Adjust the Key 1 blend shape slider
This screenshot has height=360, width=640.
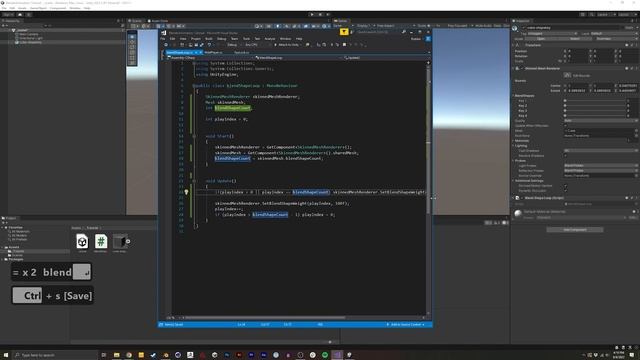pyautogui.click(x=596, y=100)
